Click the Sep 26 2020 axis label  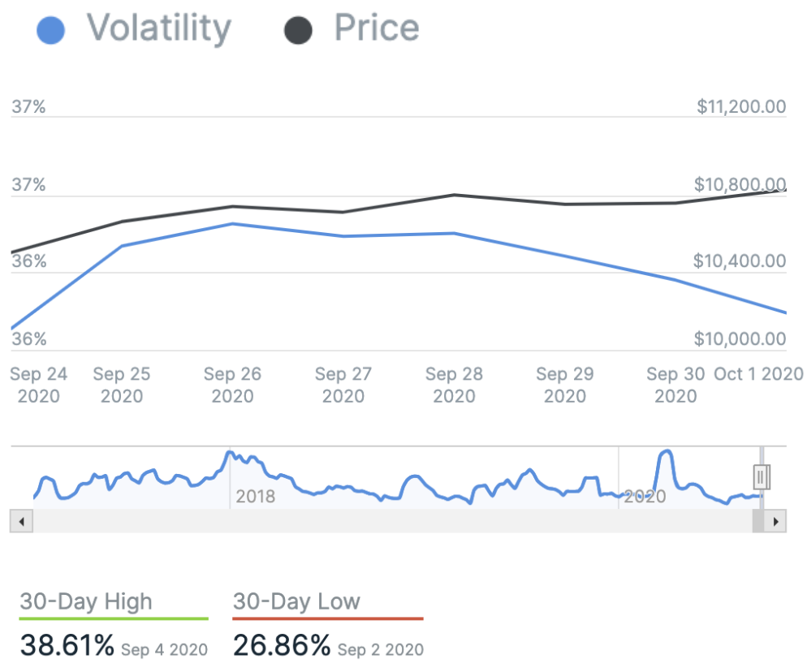(x=232, y=385)
